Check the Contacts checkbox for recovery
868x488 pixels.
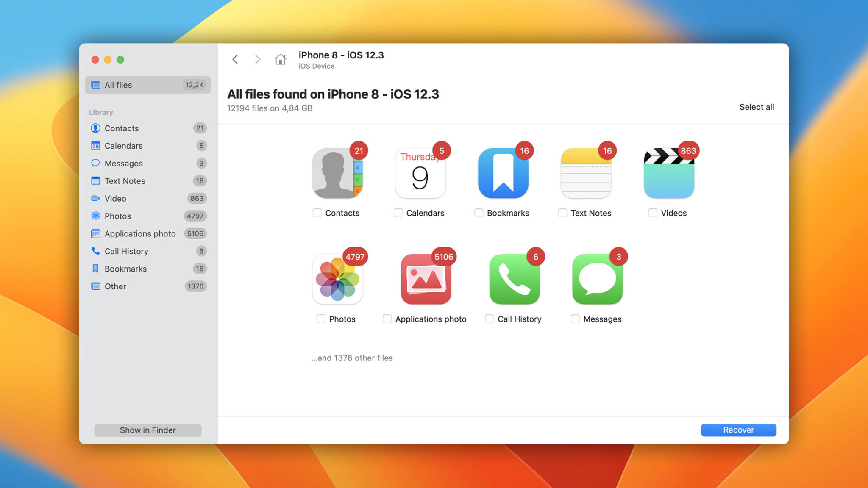pyautogui.click(x=317, y=213)
